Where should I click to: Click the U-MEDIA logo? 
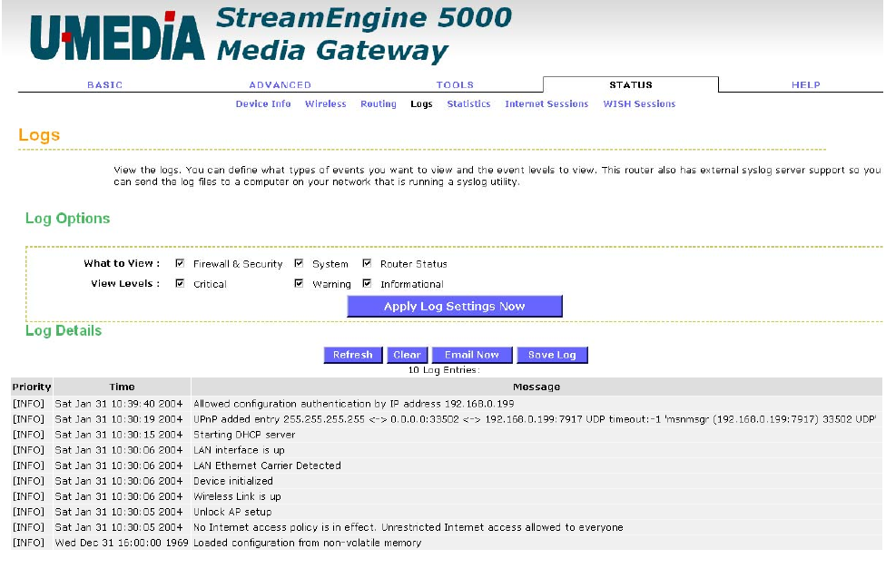tap(117, 36)
